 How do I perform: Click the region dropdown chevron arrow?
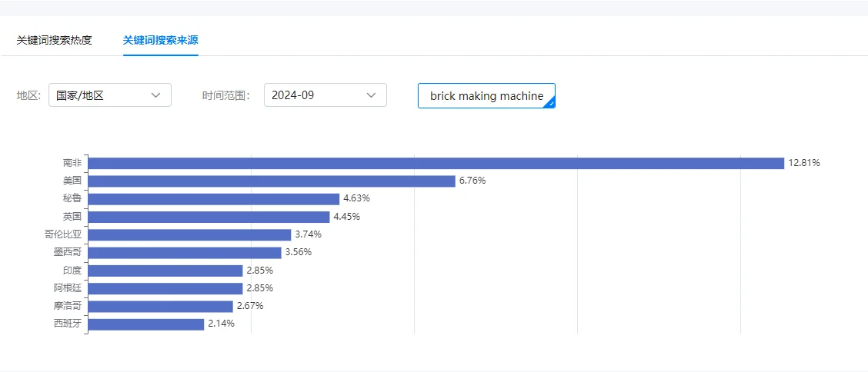pos(155,95)
